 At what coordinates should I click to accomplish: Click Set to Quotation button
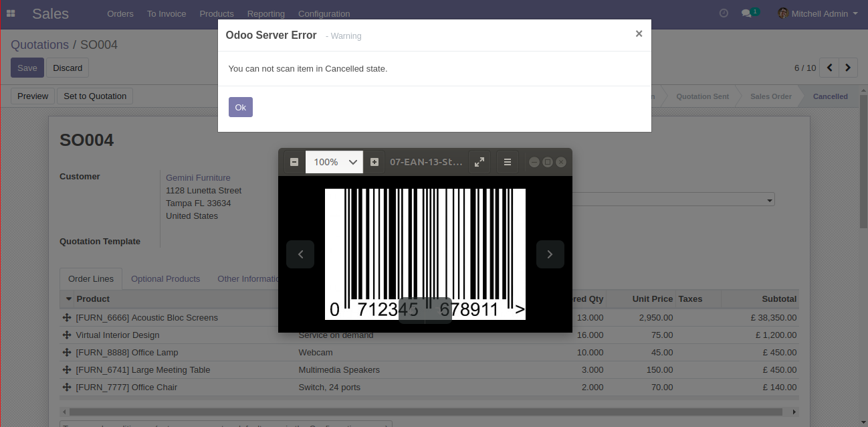95,96
